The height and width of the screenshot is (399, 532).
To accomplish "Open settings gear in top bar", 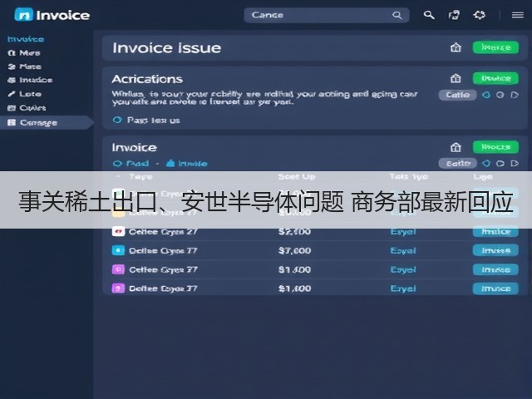I will (x=479, y=15).
